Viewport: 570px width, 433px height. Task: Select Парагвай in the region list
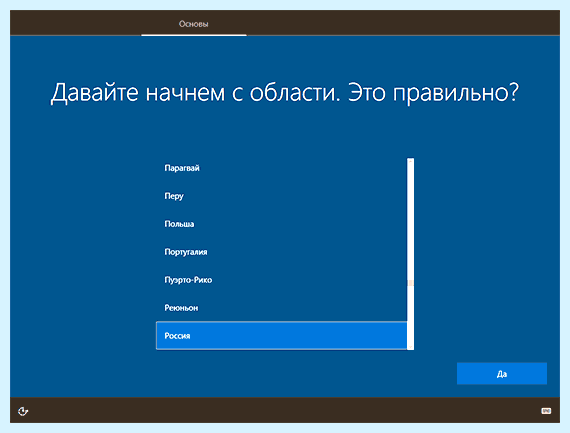coord(282,168)
